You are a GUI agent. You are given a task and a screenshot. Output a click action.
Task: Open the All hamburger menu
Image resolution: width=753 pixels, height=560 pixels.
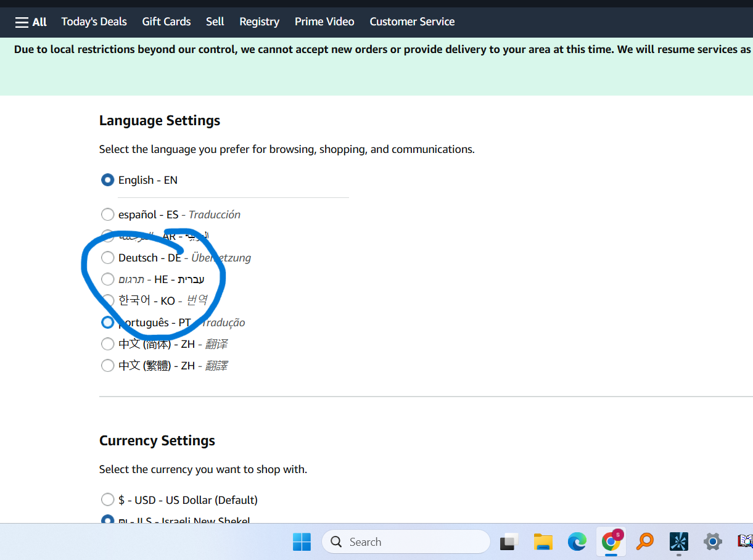point(31,22)
